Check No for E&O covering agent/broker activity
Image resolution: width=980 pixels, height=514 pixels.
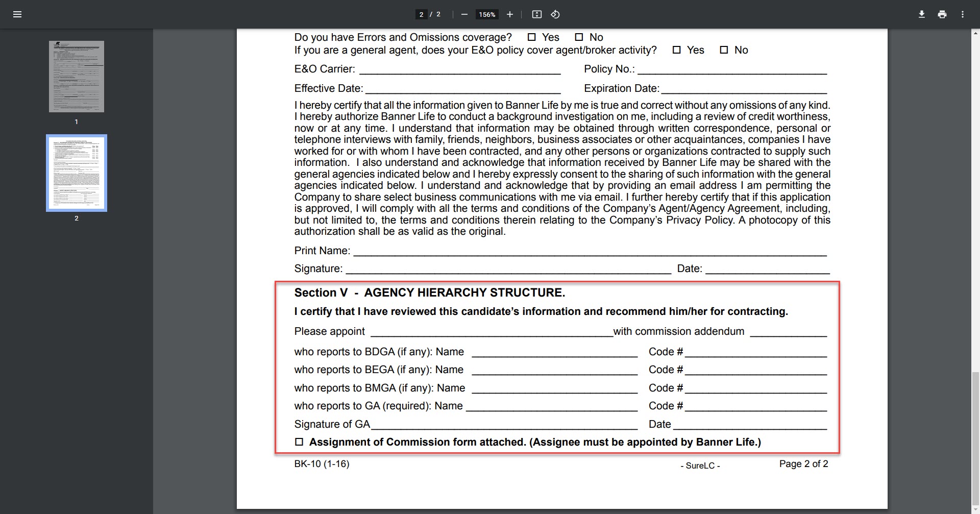(724, 50)
